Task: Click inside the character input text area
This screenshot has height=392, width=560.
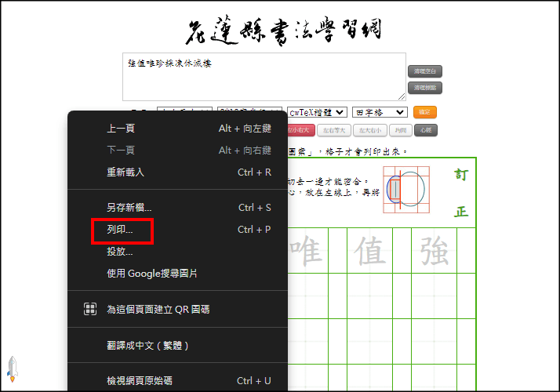Action: 264,77
